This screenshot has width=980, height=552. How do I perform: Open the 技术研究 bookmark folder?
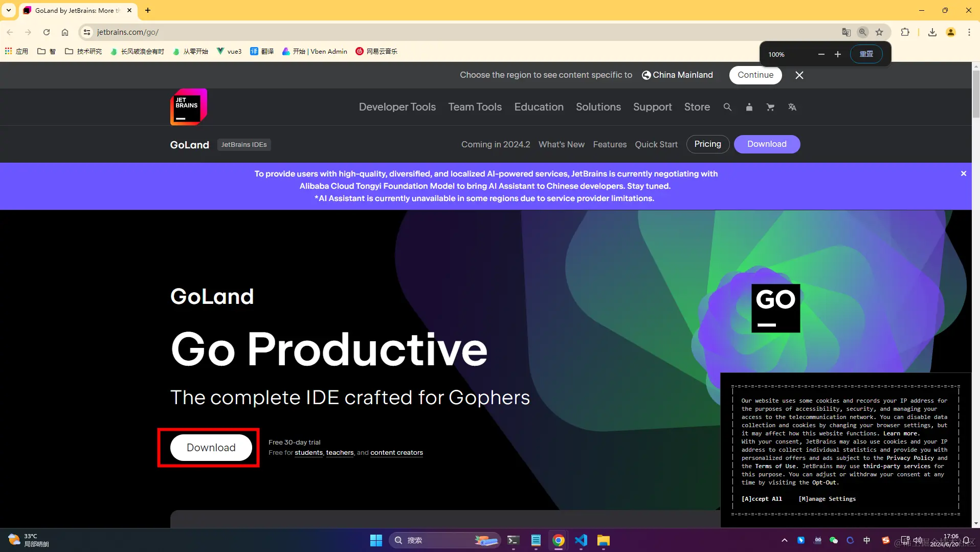coord(83,51)
